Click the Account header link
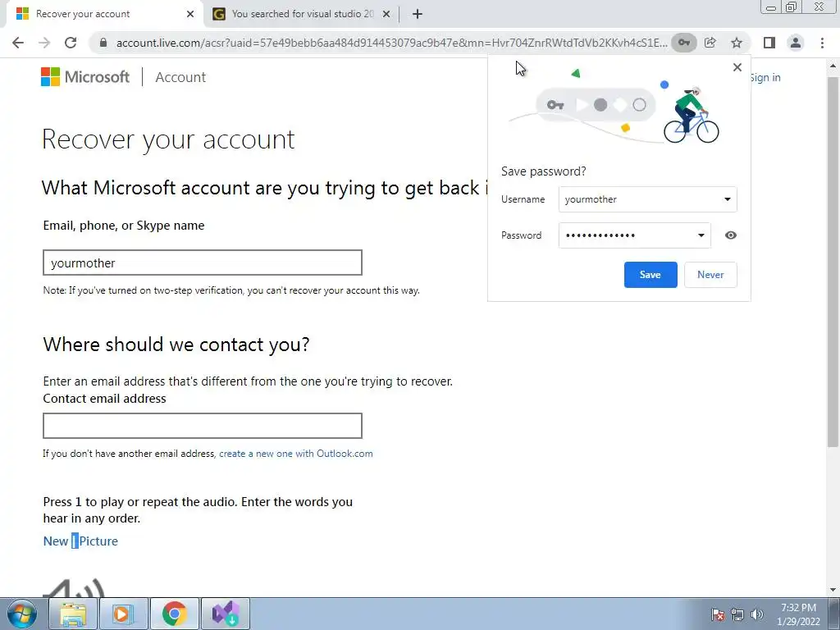Screen dimensions: 840x630 180,77
